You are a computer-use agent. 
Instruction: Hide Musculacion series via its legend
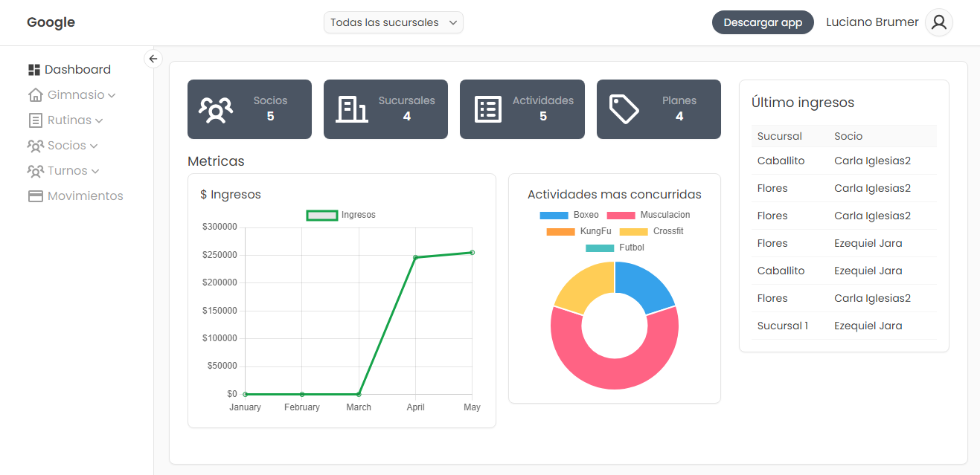pos(648,215)
